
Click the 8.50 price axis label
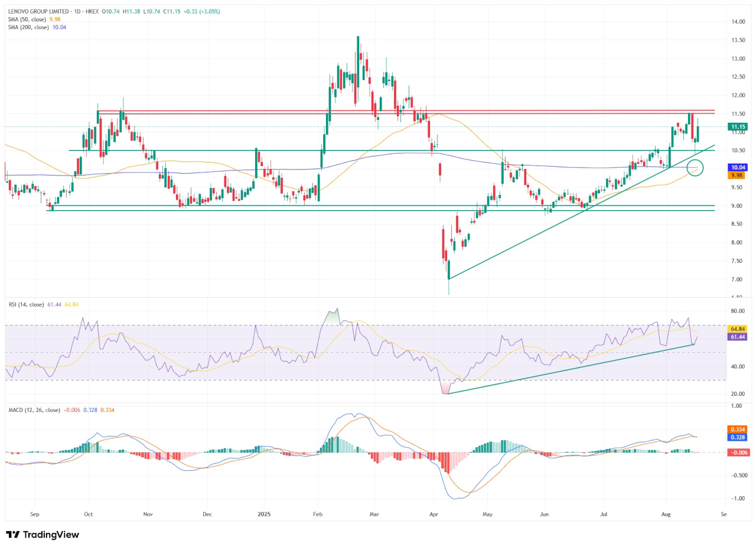pyautogui.click(x=738, y=224)
